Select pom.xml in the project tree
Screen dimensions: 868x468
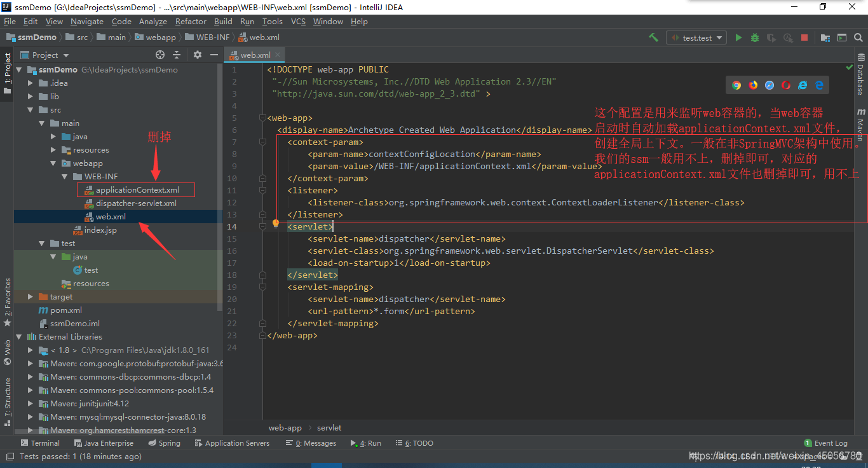tap(66, 310)
